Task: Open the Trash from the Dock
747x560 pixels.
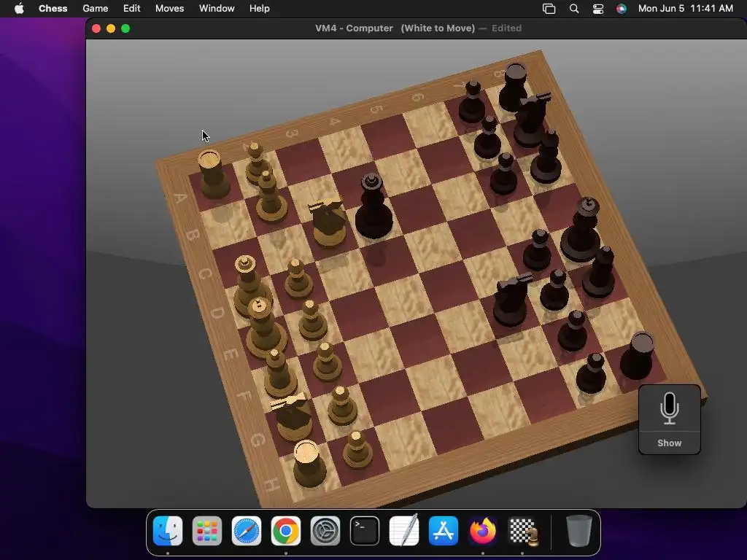Action: click(578, 531)
